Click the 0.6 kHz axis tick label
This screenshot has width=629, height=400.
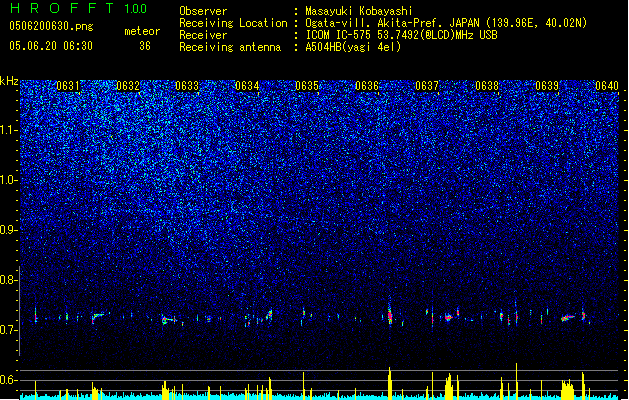tap(8, 380)
